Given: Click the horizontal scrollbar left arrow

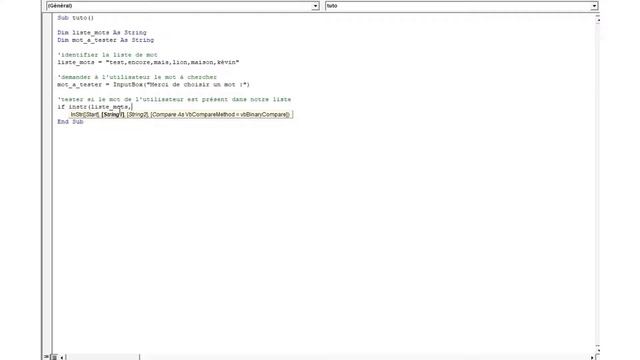Looking at the screenshot, I should 62,358.
